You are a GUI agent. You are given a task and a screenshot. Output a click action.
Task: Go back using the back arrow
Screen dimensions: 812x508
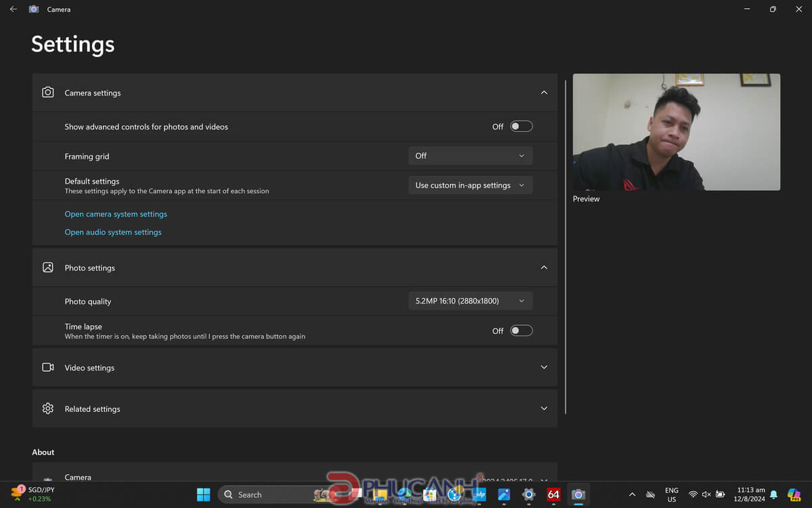click(x=14, y=9)
